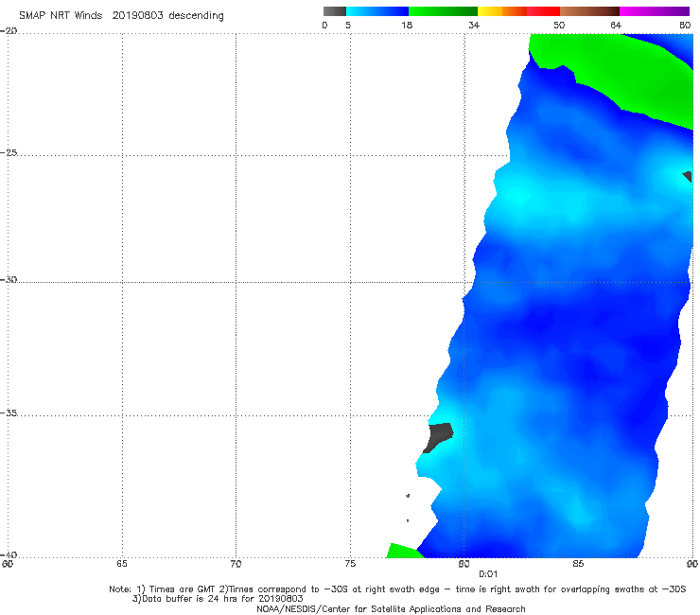Pick the magenta 64–80 segment of the color bar
Image resolution: width=700 pixels, height=615 pixels.
click(655, 11)
